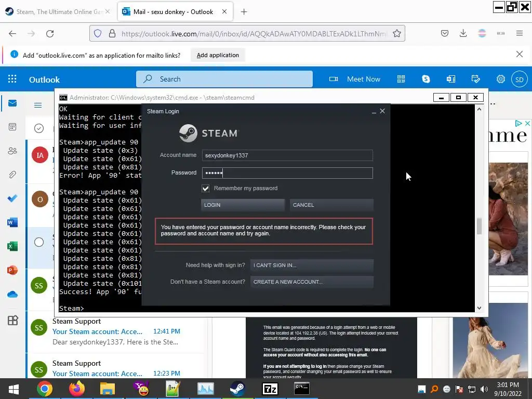Viewport: 532px width, 399px height.
Task: Open OneDrive cloud icon in sidebar
Action: 12,294
